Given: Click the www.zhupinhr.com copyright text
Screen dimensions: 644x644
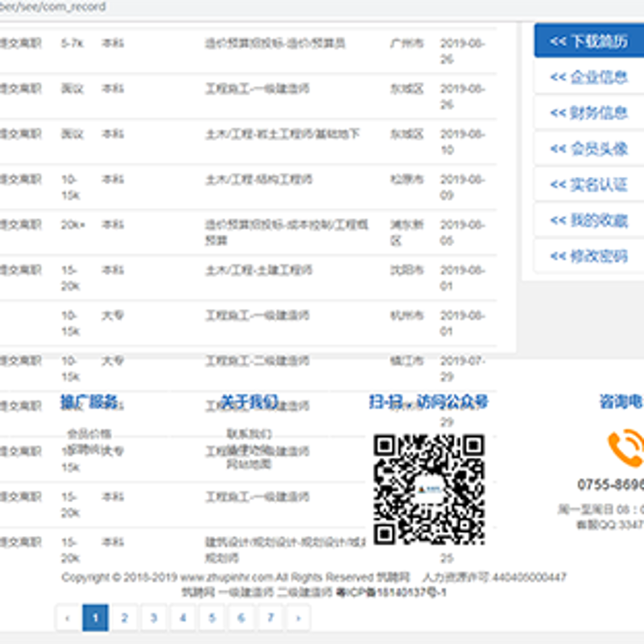Looking at the screenshot, I should 227,577.
